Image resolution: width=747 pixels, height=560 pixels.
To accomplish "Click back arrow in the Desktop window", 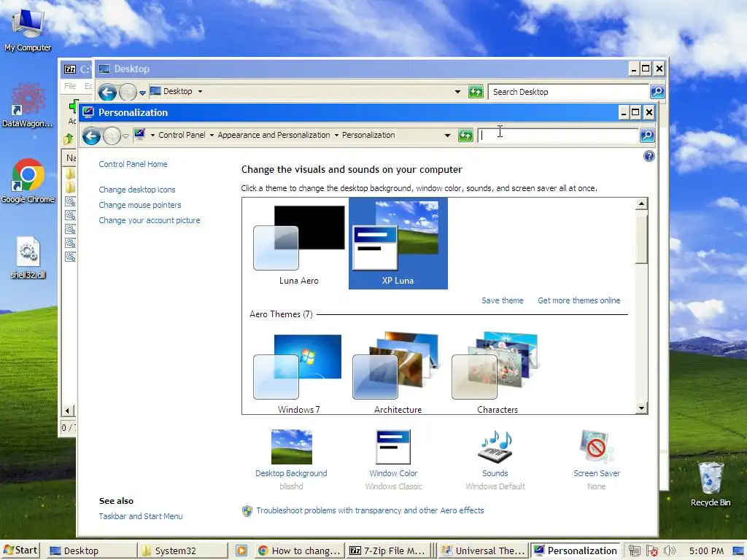I will [x=108, y=92].
